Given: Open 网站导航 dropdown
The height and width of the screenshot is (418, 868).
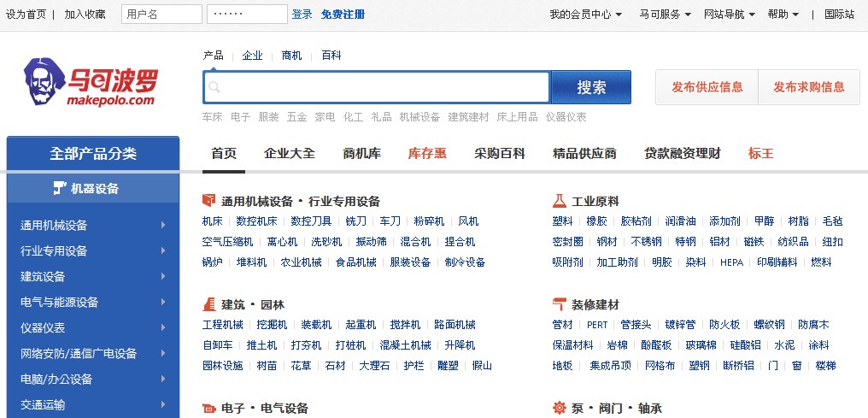Looking at the screenshot, I should point(730,15).
